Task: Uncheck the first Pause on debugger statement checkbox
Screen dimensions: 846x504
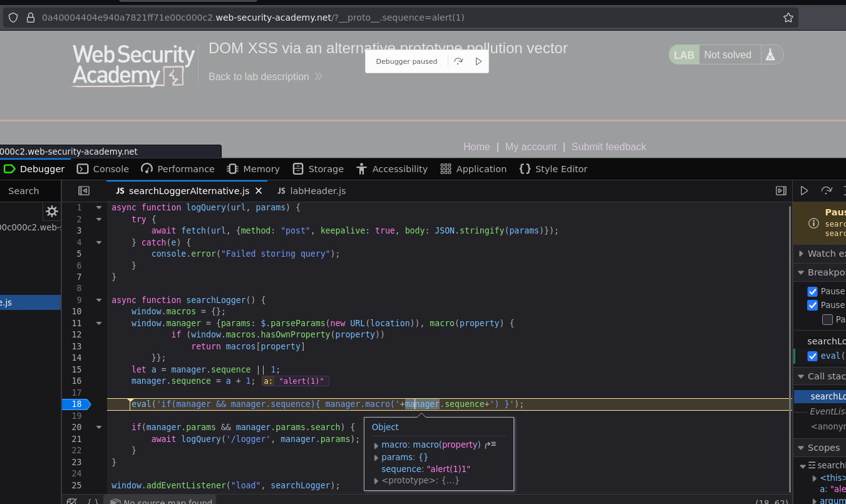Action: pos(813,292)
